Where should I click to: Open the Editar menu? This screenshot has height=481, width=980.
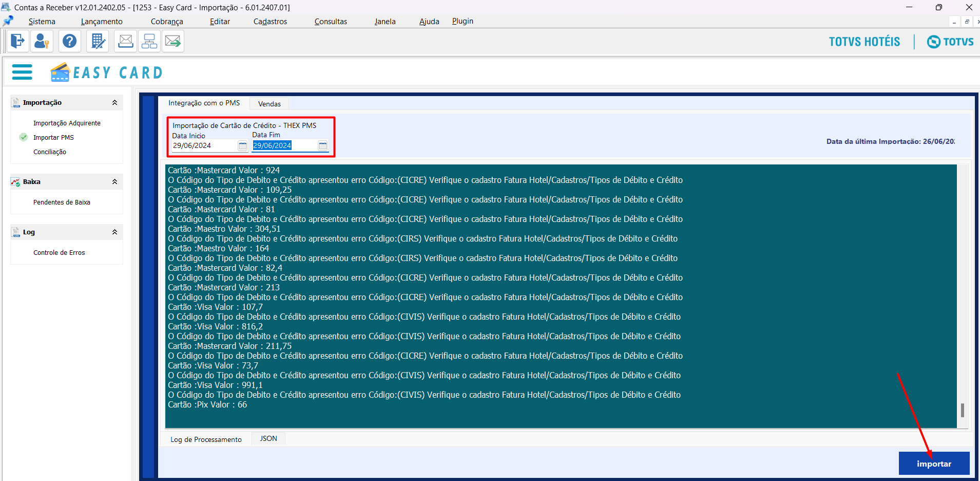point(220,22)
